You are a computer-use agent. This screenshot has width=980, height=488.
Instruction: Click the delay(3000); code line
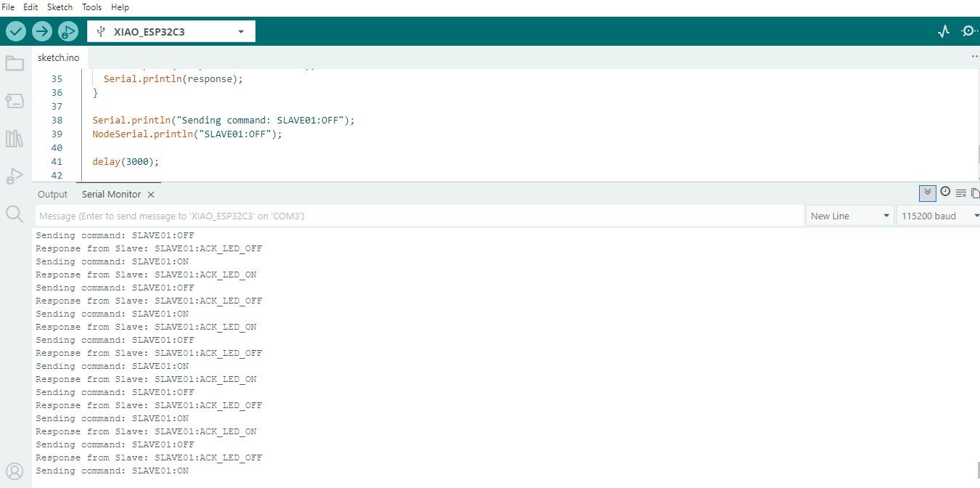pos(126,161)
